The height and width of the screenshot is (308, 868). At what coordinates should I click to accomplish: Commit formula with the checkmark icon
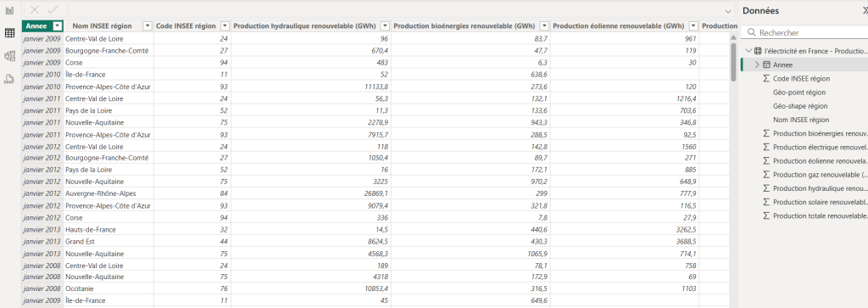(53, 10)
